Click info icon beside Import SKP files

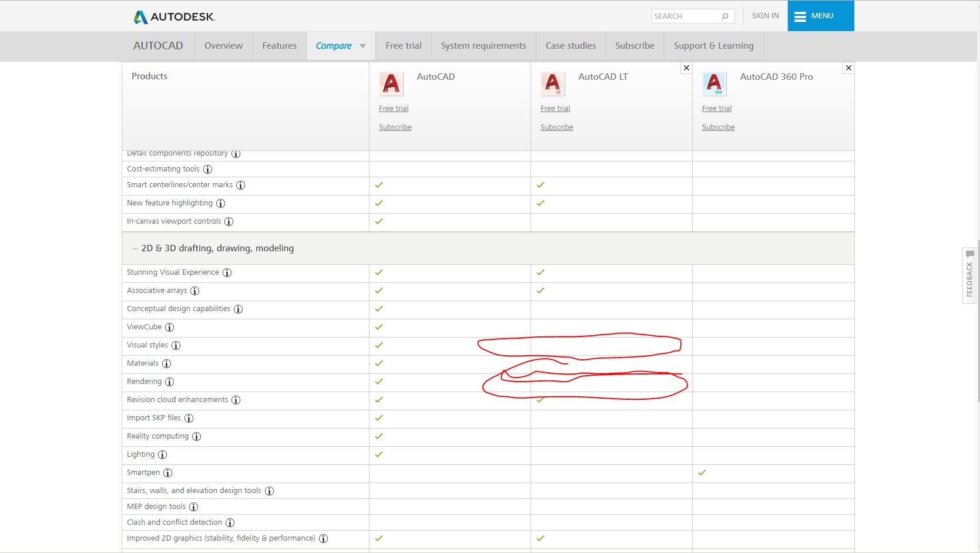point(189,418)
